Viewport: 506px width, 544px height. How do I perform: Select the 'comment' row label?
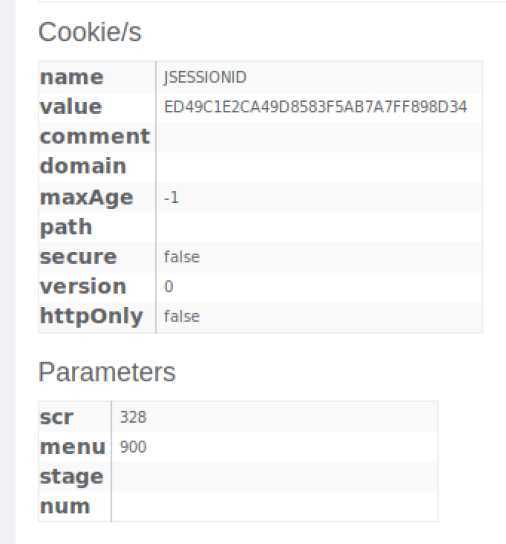(x=95, y=137)
